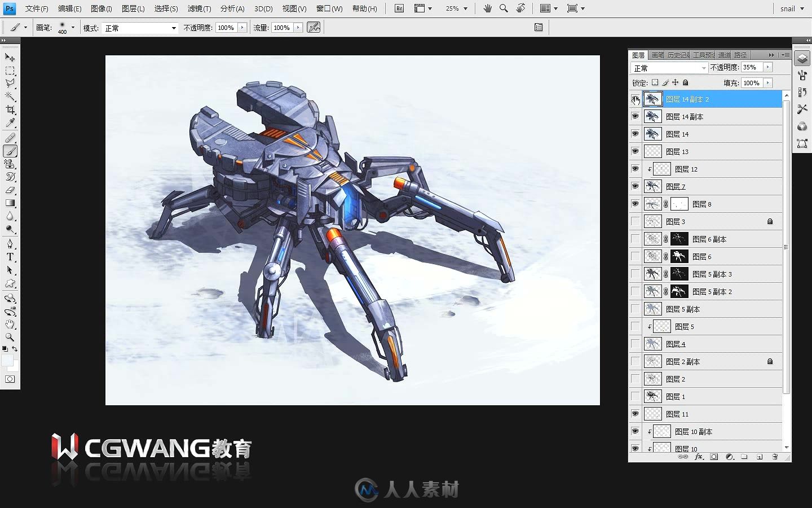Viewport: 812px width, 508px height.
Task: Select the Move tool
Action: click(x=10, y=57)
